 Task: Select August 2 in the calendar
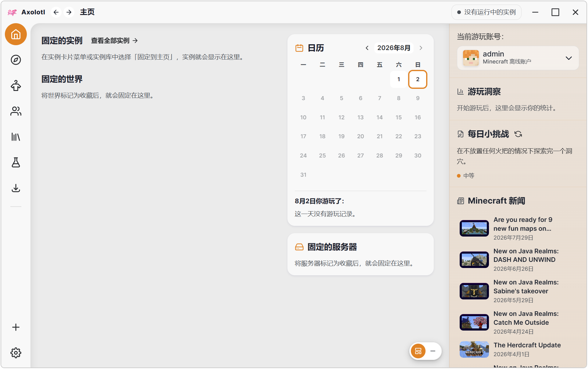[418, 79]
